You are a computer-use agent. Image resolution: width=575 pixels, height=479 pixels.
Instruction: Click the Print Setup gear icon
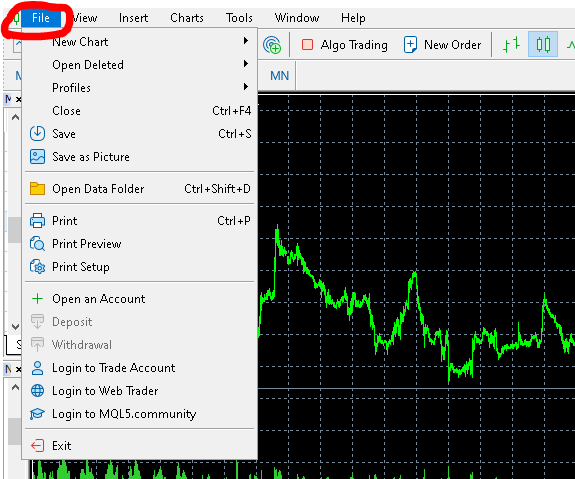coord(37,267)
